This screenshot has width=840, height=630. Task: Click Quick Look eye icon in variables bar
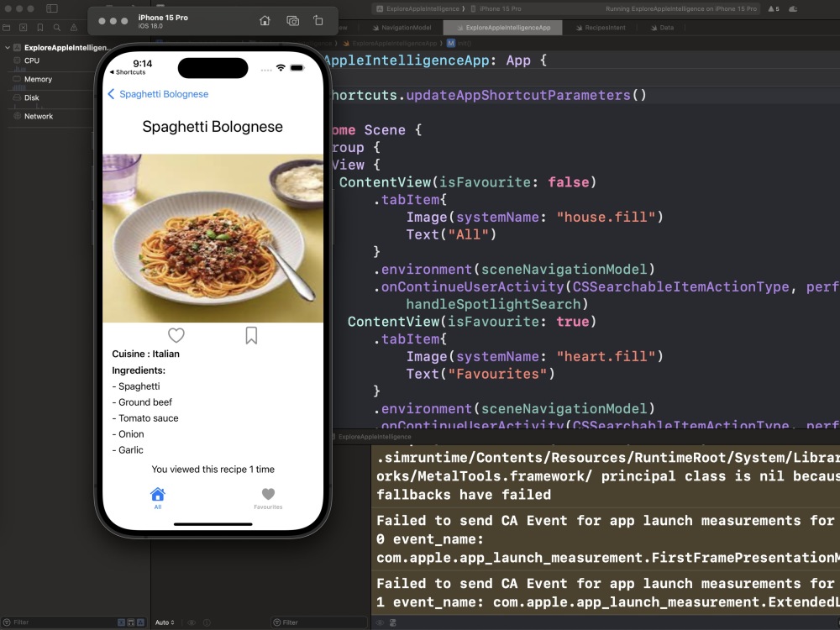click(192, 622)
